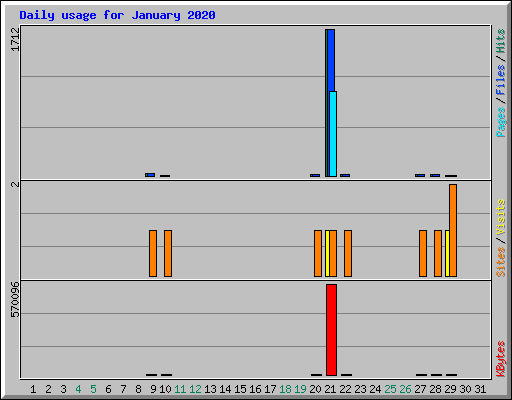Click the red KBytes legend label
Viewport: 512px width, 400px height.
501,359
